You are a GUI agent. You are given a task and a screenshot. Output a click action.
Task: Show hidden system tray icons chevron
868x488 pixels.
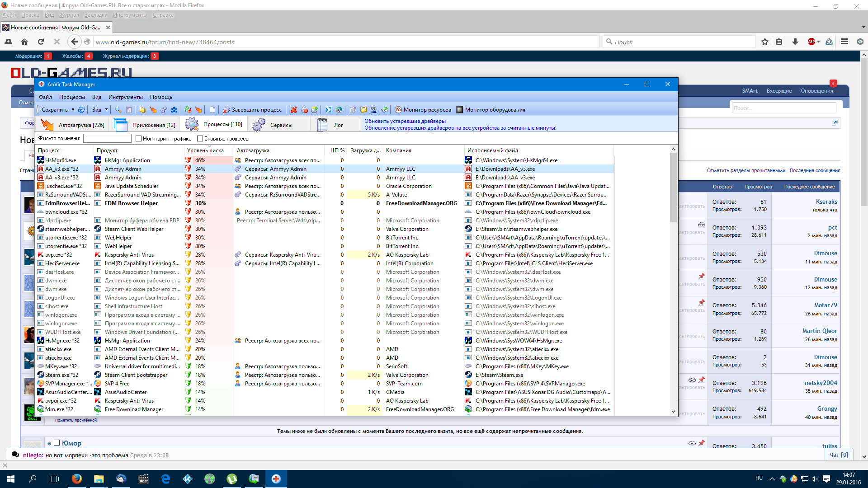click(x=772, y=479)
